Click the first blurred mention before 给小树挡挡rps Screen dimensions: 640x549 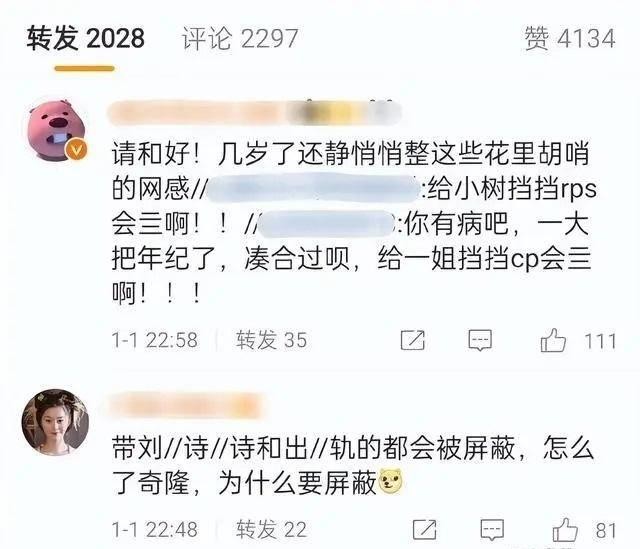314,189
